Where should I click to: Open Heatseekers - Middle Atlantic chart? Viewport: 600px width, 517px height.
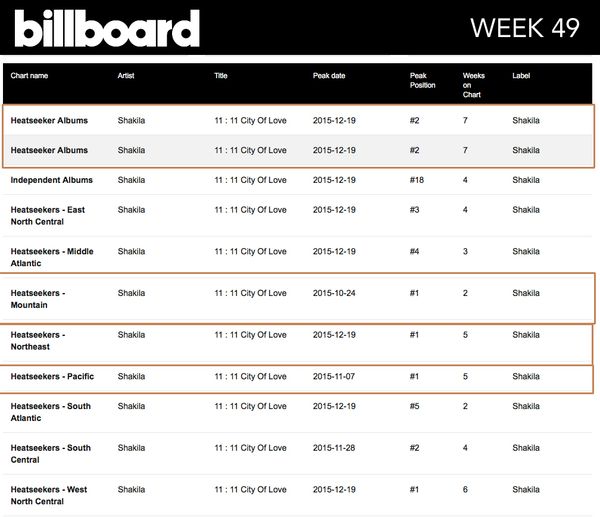click(x=52, y=257)
